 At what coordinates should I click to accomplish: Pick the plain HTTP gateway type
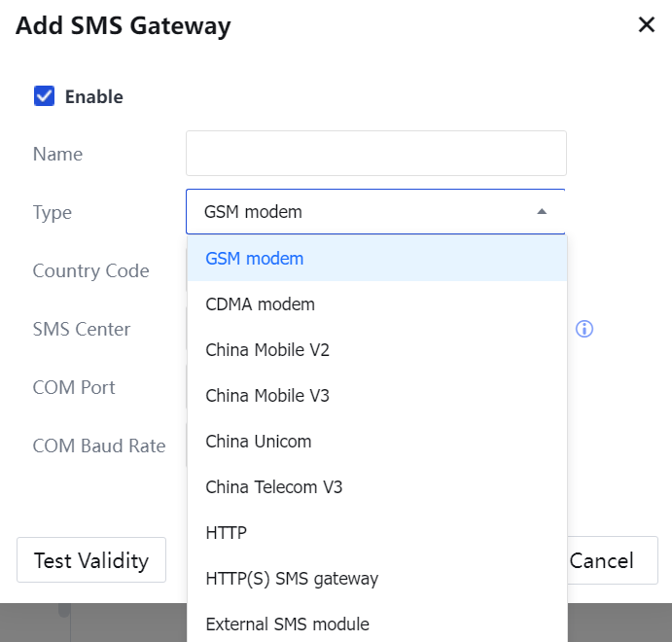pos(227,533)
